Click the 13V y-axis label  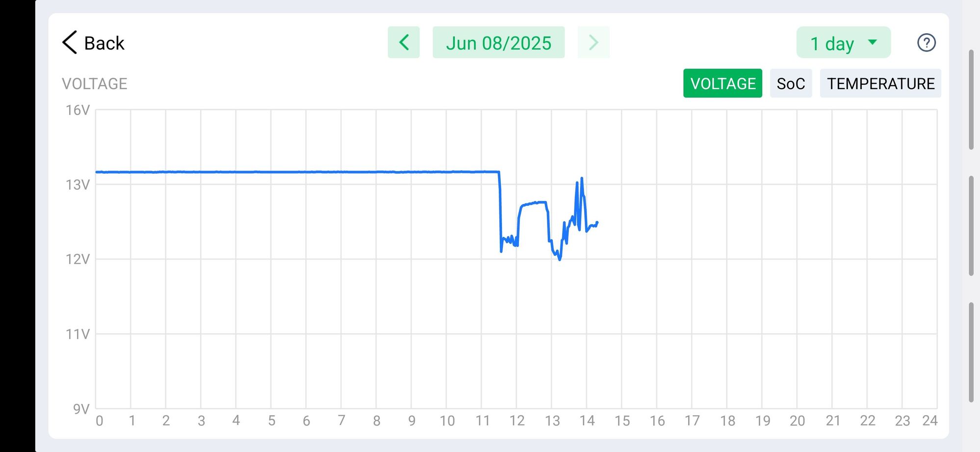77,185
